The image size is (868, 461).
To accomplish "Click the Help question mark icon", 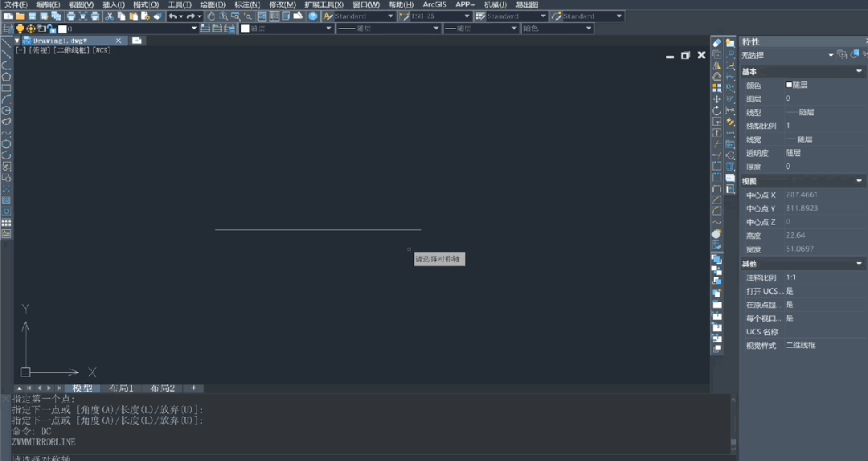I will click(313, 16).
